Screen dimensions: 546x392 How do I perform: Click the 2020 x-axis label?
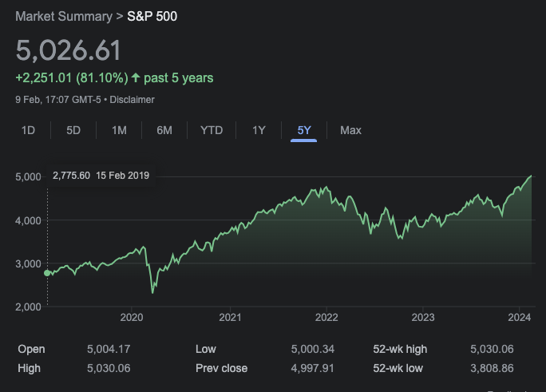(132, 317)
